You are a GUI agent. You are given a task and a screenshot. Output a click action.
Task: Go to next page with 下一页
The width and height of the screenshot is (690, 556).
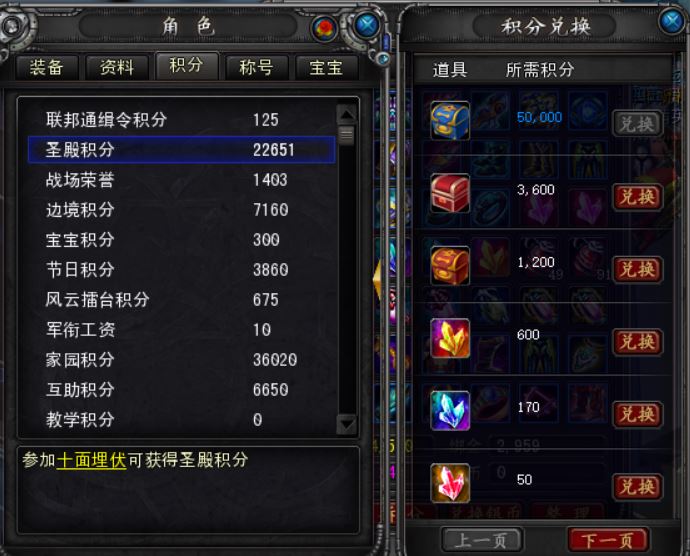[608, 540]
